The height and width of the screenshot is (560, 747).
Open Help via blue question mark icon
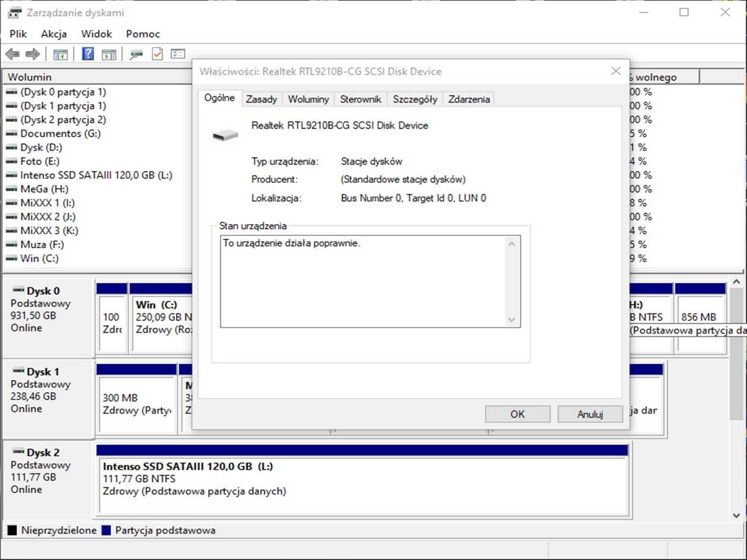[x=88, y=54]
